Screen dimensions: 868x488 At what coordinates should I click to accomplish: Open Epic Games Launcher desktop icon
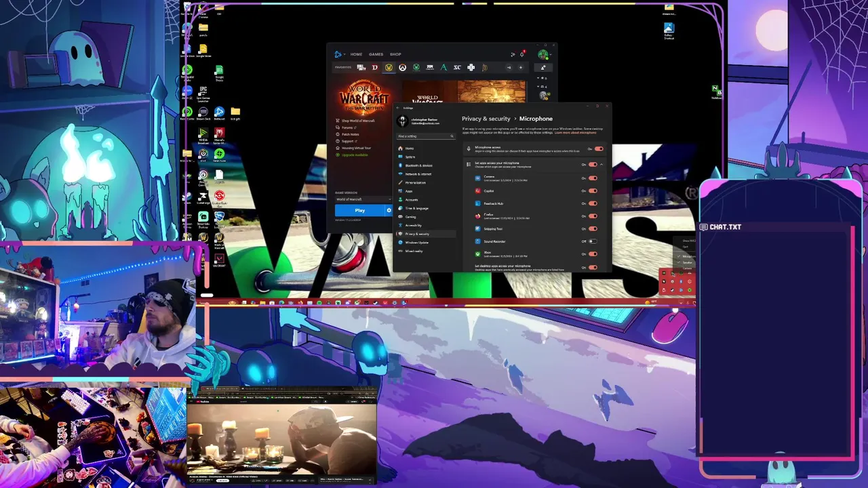click(x=203, y=92)
